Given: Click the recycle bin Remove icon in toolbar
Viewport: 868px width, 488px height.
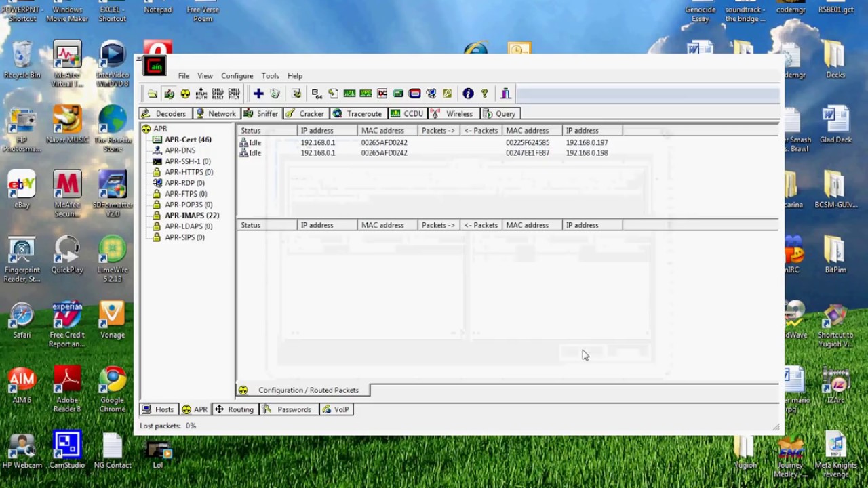Looking at the screenshot, I should [275, 94].
